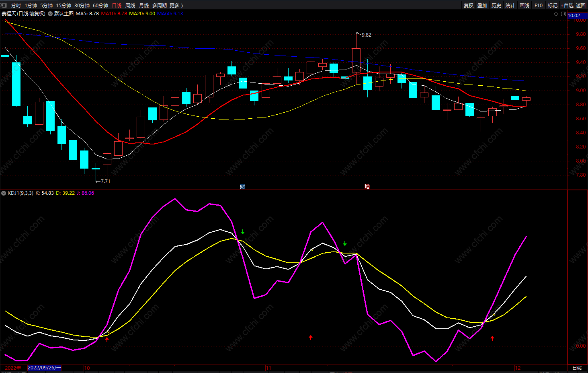The width and height of the screenshot is (588, 373).
Task: Switch to 月线 monthly chart
Action: [144, 5]
